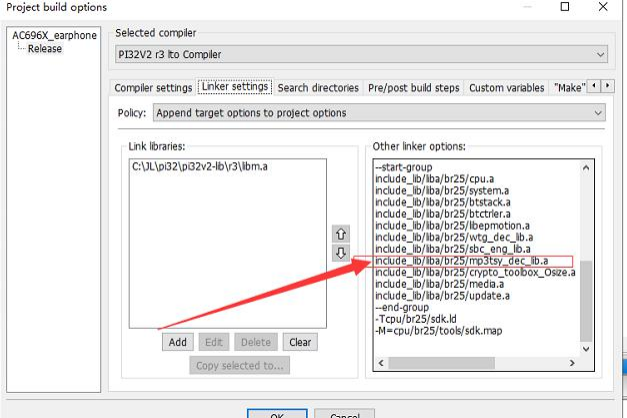This screenshot has height=418, width=627.
Task: Open the Selected compiler dropdown
Action: (361, 54)
